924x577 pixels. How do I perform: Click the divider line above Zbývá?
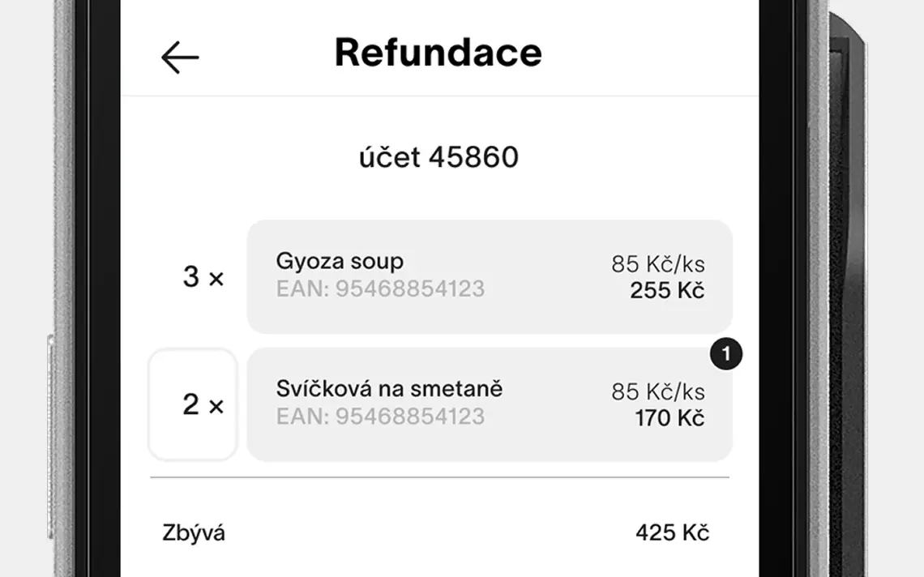point(439,477)
